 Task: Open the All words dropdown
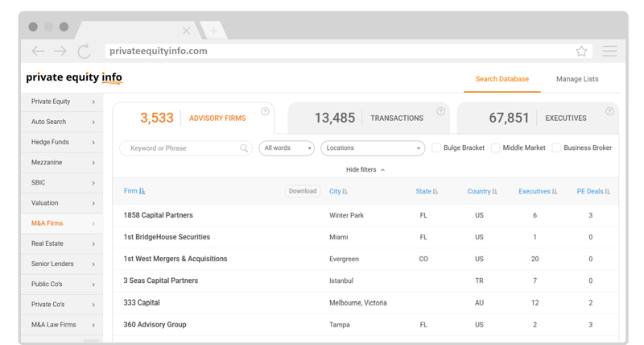(287, 148)
